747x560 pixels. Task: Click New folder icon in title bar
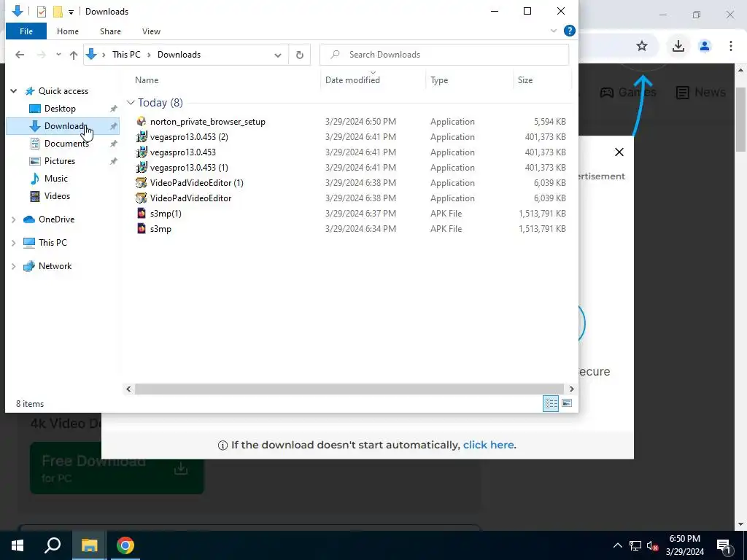[x=58, y=12]
